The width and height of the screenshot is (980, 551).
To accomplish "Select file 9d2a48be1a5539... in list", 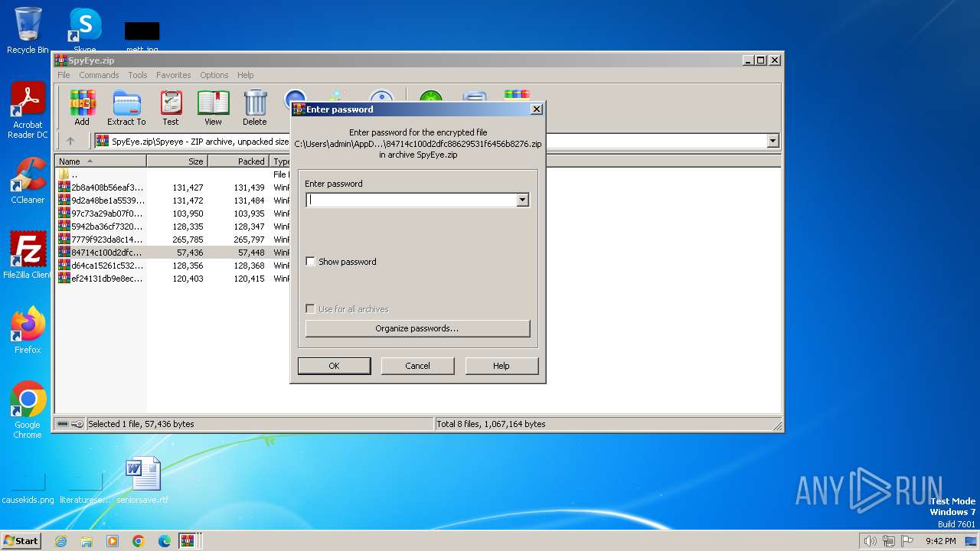I will coord(101,201).
